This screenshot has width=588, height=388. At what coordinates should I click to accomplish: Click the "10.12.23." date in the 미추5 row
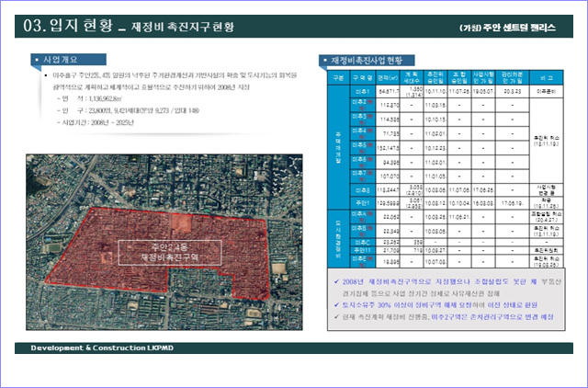pyautogui.click(x=435, y=148)
